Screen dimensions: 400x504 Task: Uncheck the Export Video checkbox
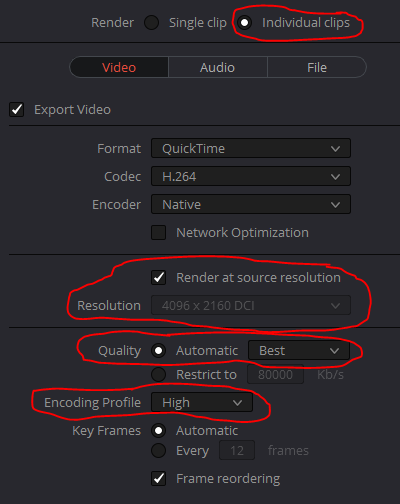click(x=16, y=110)
